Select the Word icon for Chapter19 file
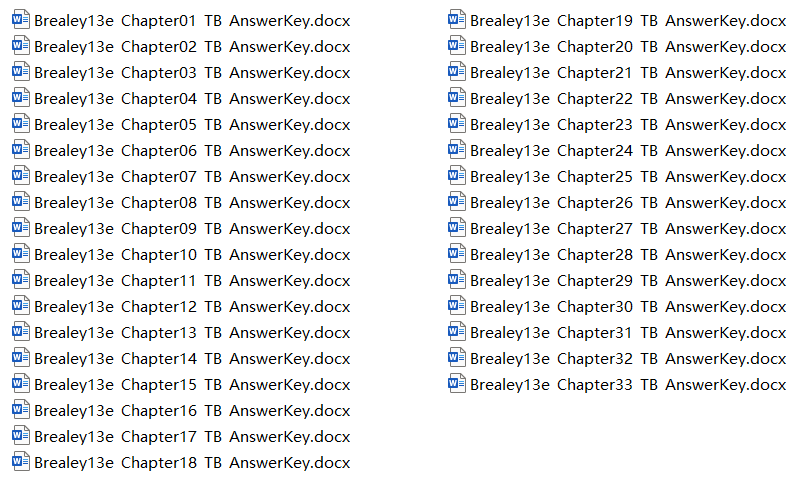 [457, 20]
